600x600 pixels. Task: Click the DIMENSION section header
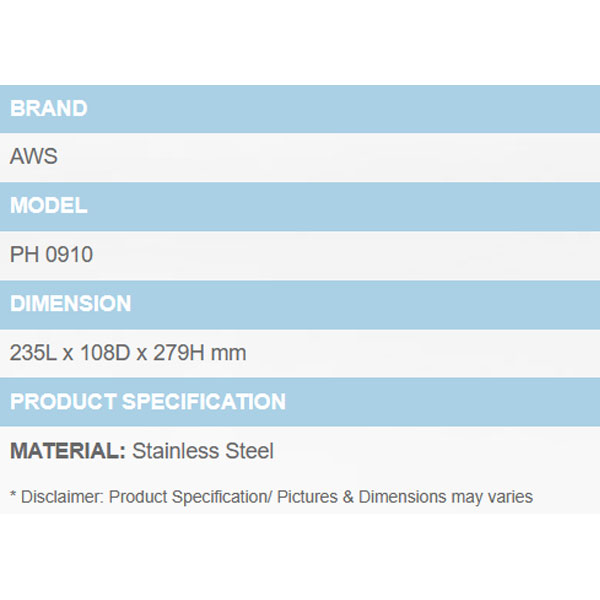(71, 304)
